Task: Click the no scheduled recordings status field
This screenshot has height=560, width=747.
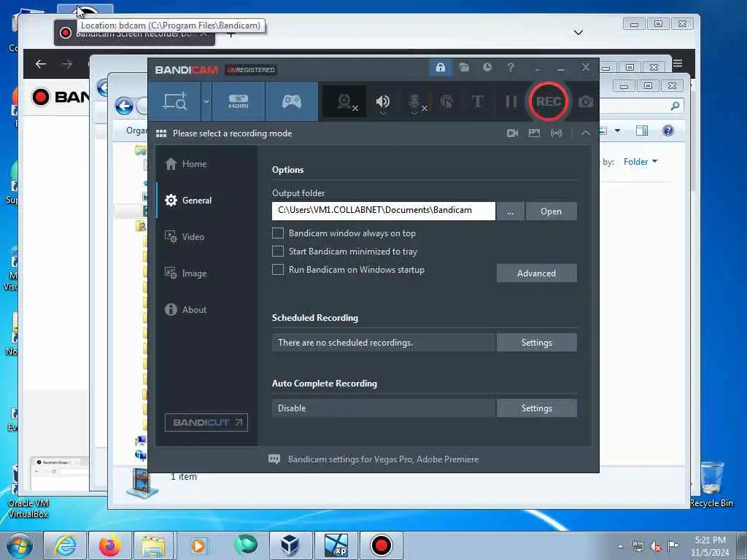Action: (x=384, y=343)
